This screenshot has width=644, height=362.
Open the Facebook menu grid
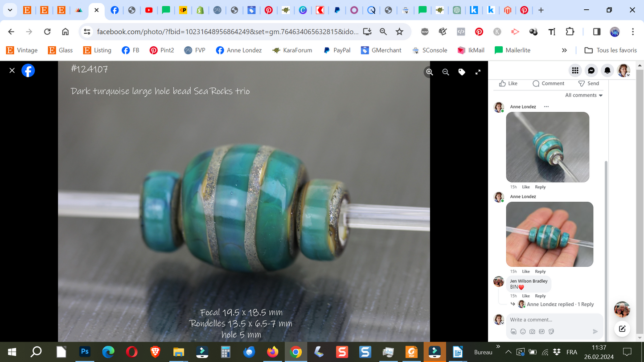pyautogui.click(x=575, y=70)
